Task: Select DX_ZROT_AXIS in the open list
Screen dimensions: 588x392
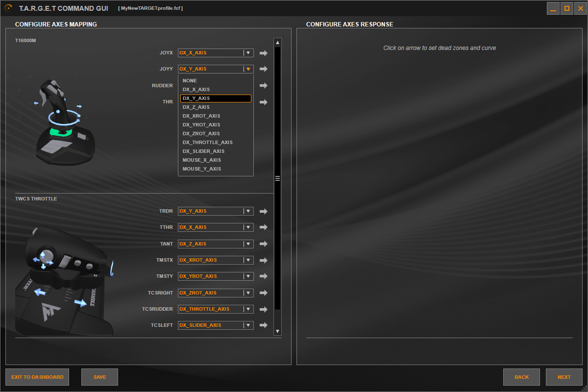Action: tap(216, 134)
